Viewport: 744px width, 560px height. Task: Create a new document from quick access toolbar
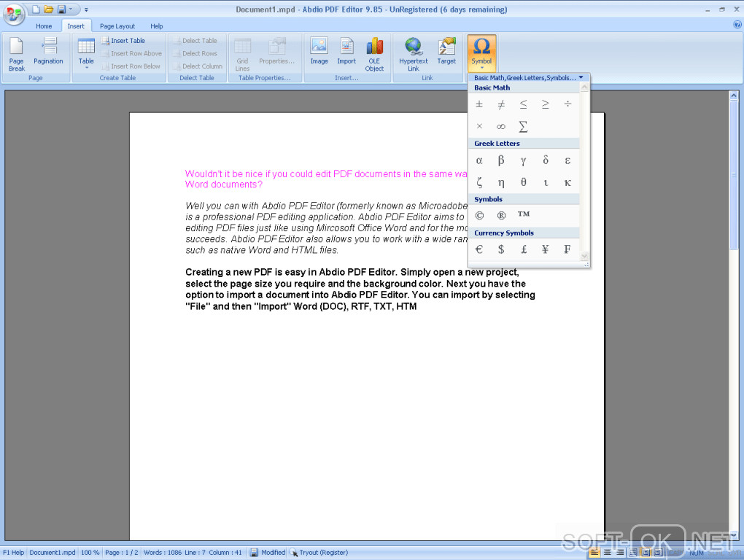point(36,9)
